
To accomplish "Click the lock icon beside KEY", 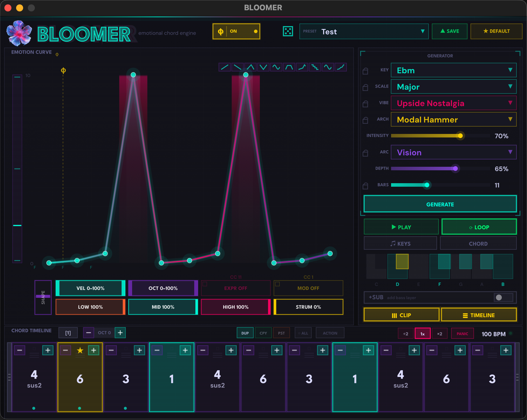I will click(365, 71).
